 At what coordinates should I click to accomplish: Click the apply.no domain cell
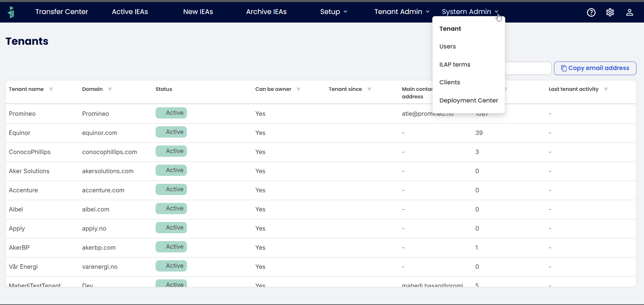[x=94, y=228]
